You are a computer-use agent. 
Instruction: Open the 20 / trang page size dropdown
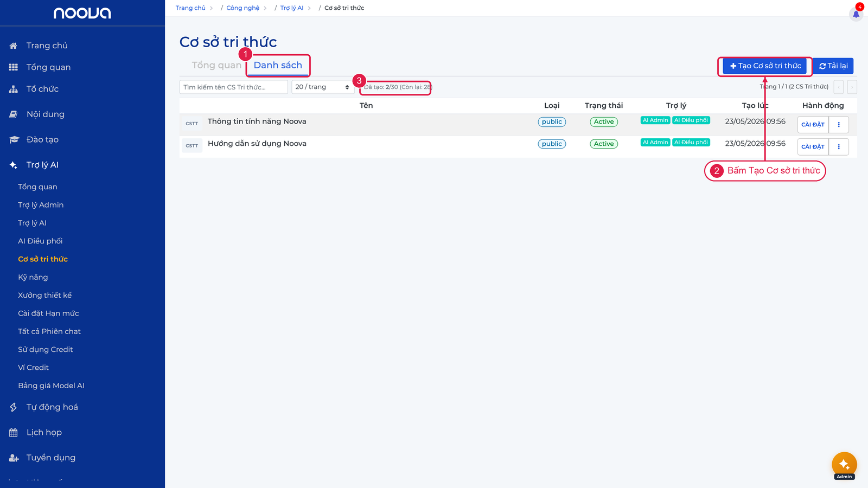coord(322,87)
